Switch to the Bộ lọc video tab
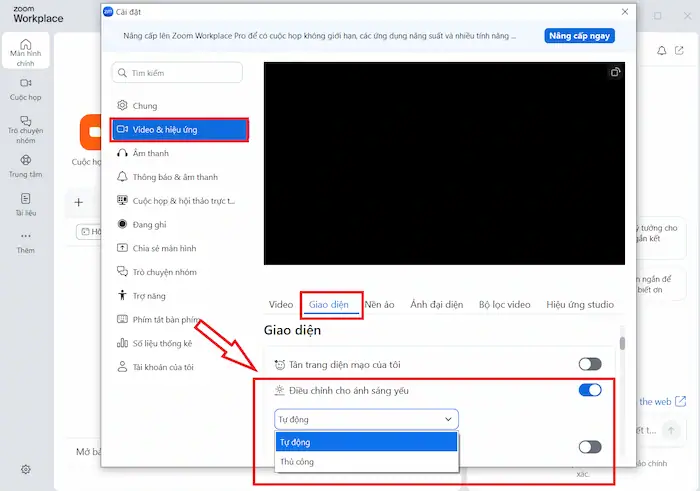This screenshot has height=491, width=700. 504,304
